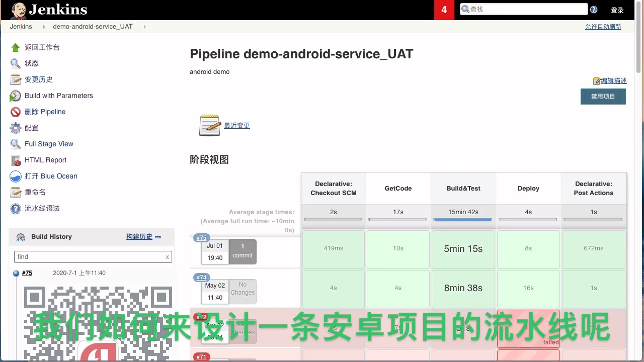Choose 删除 Pipeline in sidebar
644x362 pixels.
pyautogui.click(x=45, y=112)
